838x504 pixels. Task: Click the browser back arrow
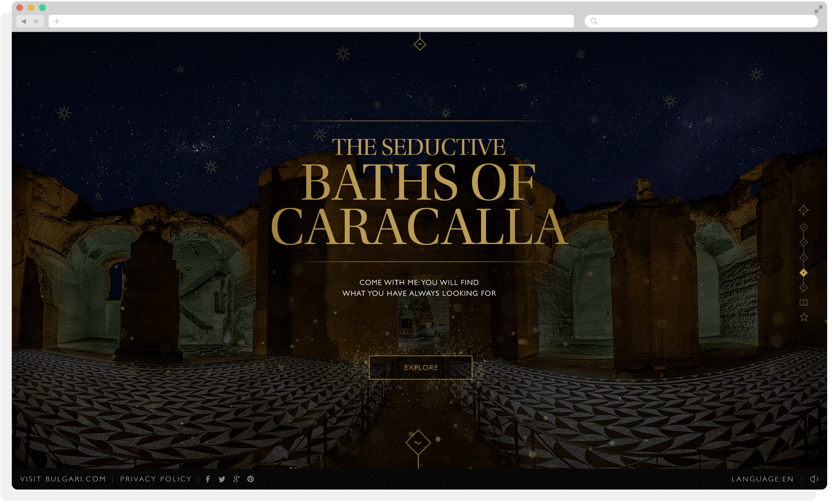click(24, 21)
